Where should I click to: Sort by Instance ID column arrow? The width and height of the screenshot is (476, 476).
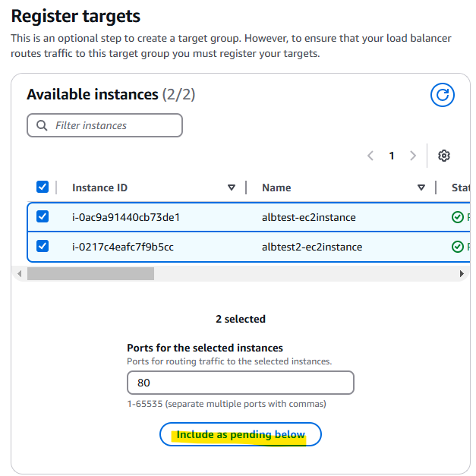click(x=232, y=188)
